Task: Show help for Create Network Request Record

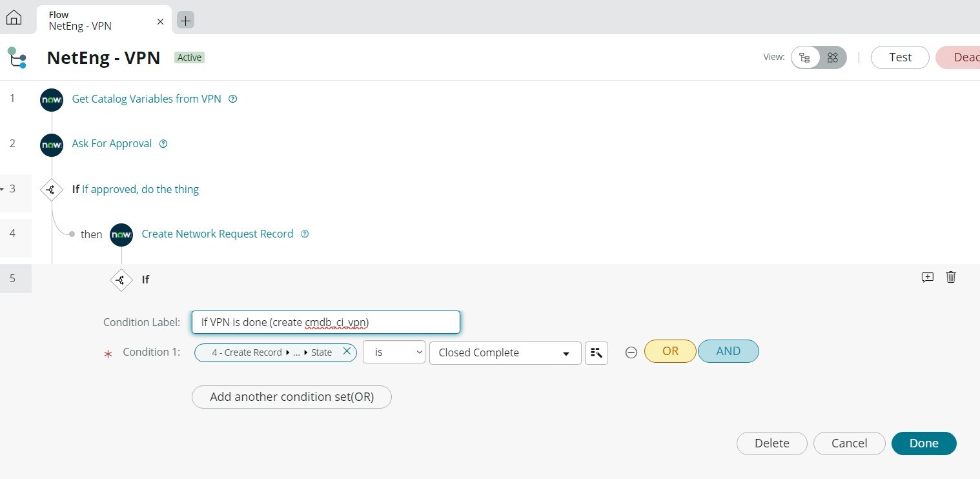Action: tap(305, 234)
